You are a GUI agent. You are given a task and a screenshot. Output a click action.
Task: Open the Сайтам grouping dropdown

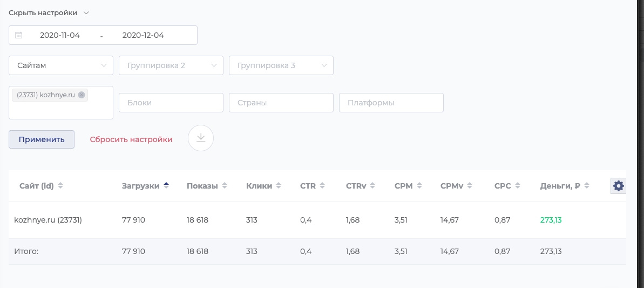61,65
